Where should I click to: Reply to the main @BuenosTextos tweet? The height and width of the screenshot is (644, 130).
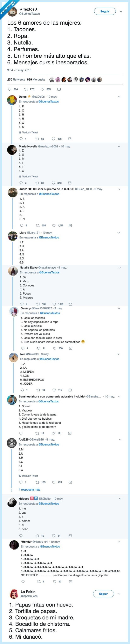tap(10, 89)
